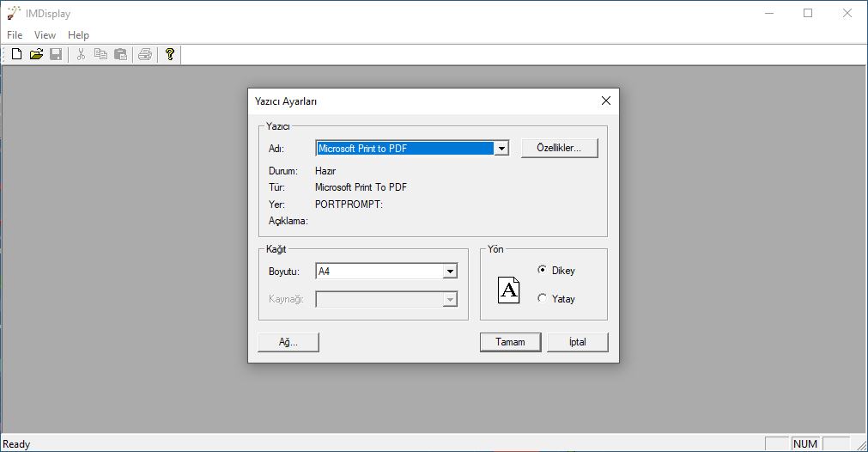Select the Dikey orientation radio button

542,270
